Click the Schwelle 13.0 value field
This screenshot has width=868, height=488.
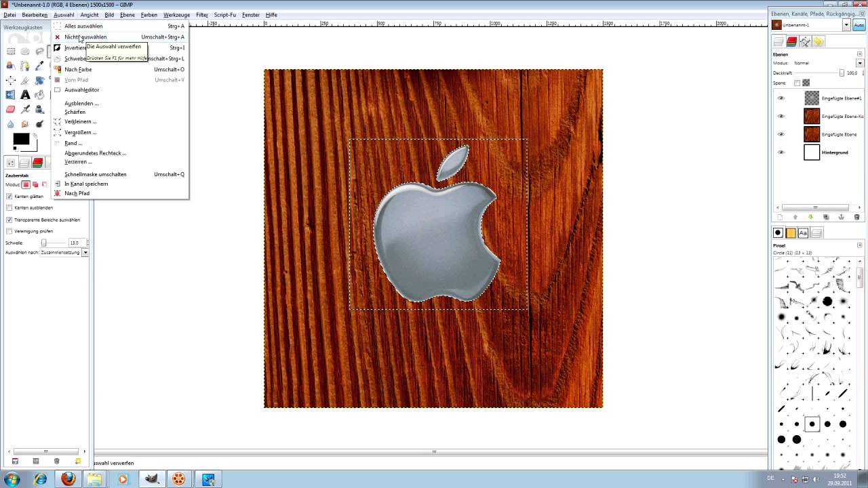click(76, 242)
